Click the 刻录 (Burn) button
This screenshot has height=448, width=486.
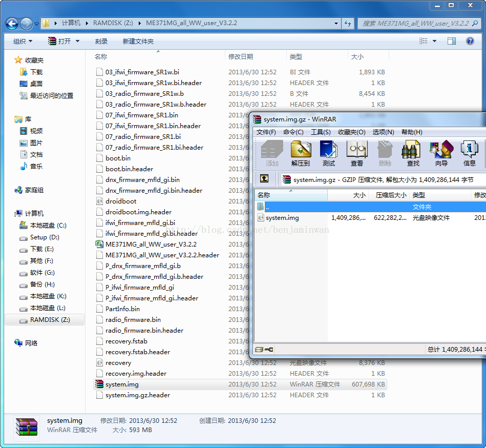(101, 41)
